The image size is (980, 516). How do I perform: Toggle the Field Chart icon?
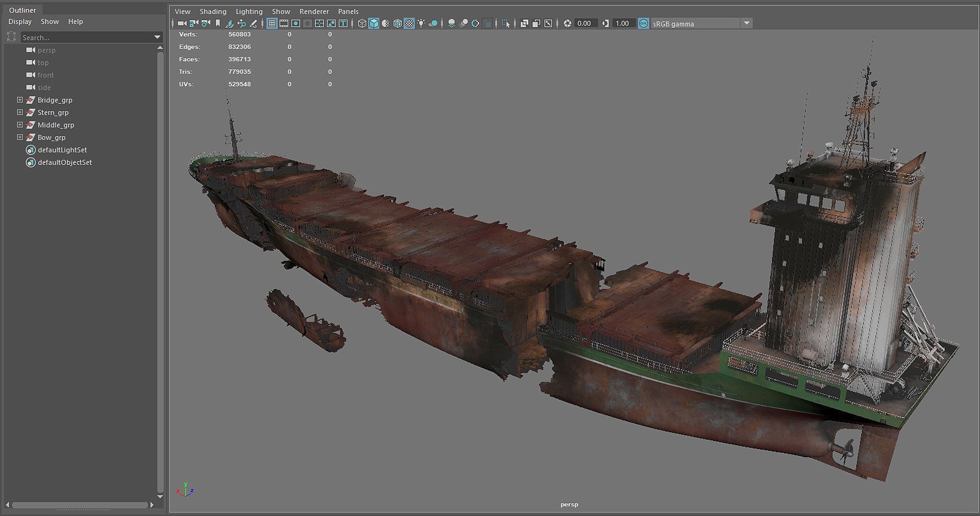(320, 23)
